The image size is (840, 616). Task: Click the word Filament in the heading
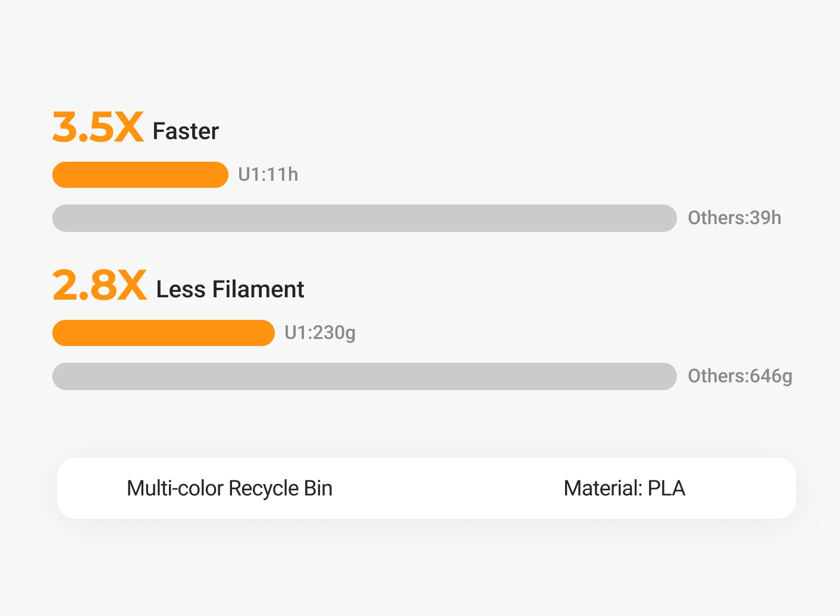[258, 290]
